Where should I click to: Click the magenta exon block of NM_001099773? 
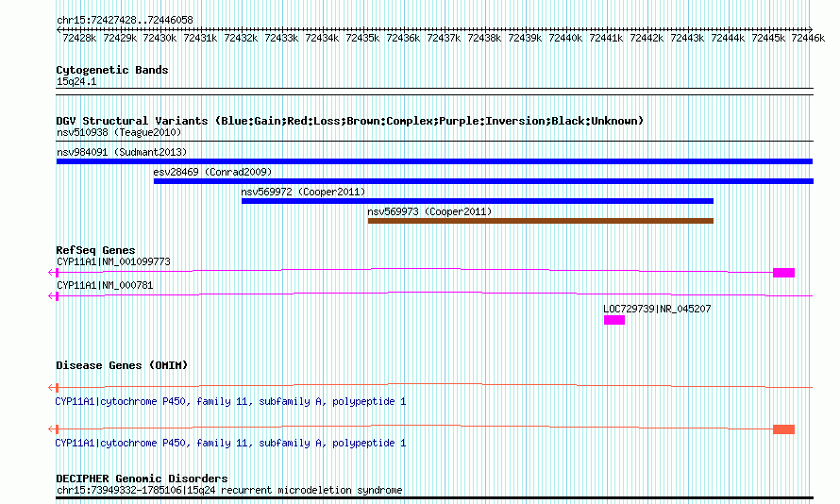[783, 273]
